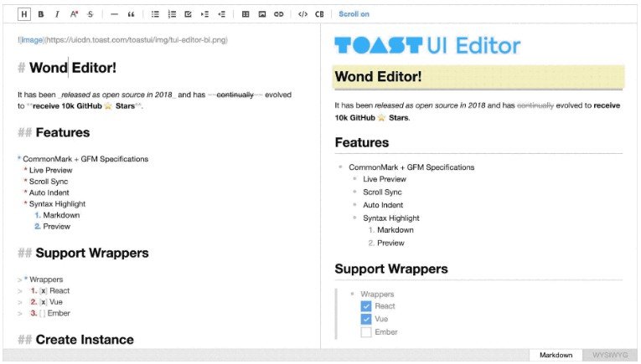Click the '## Support Wrappers' markdown heading
This screenshot has width=641, height=364.
(x=84, y=253)
